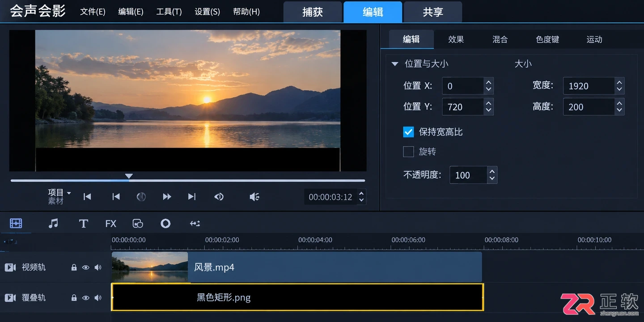Click the overlay shapes icon beside FX
Screen dimensions: 644x322
(x=138, y=223)
